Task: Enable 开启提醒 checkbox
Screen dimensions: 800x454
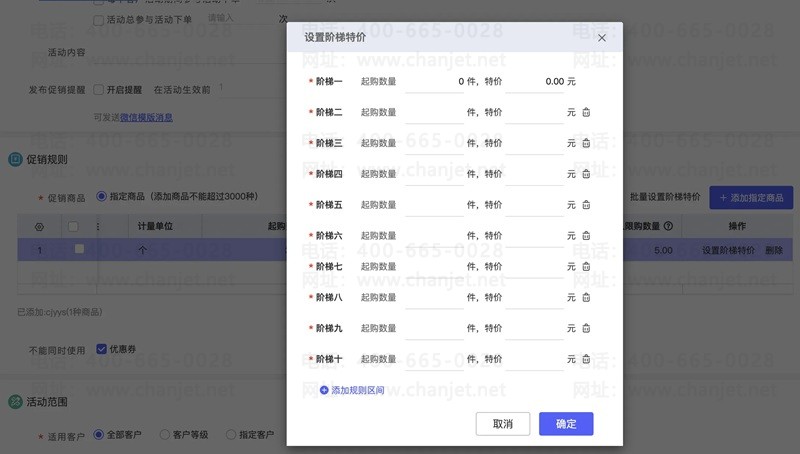Action: pyautogui.click(x=98, y=90)
